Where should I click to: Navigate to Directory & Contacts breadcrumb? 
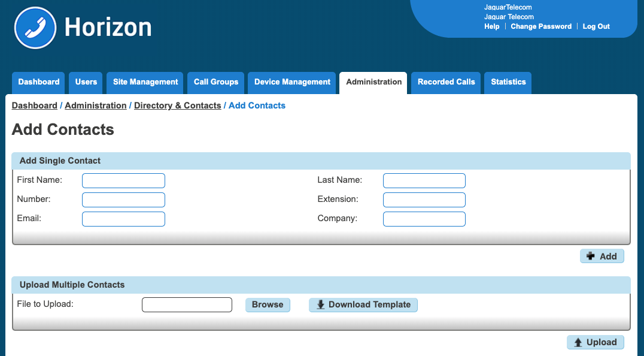pos(177,105)
